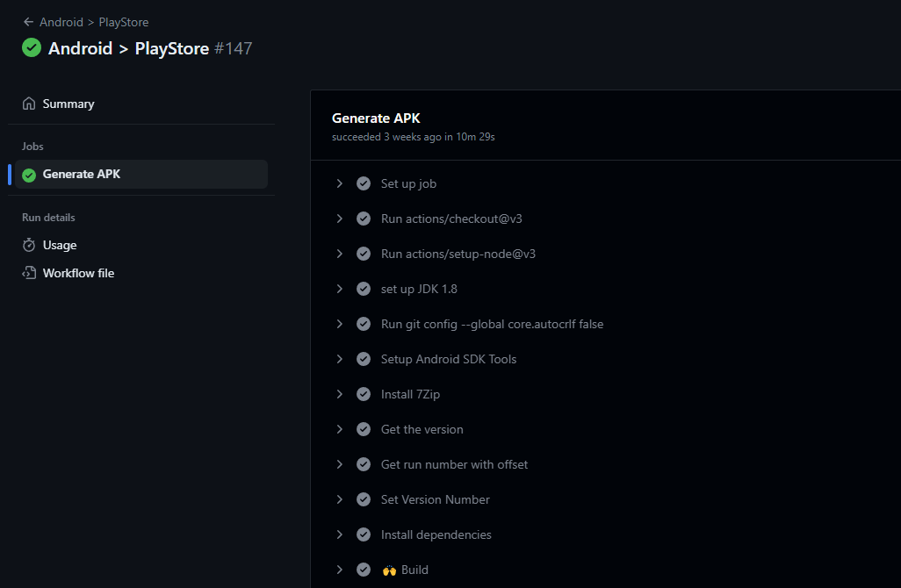The image size is (901, 588).
Task: Click green status icon next to workflow title
Action: 32,48
